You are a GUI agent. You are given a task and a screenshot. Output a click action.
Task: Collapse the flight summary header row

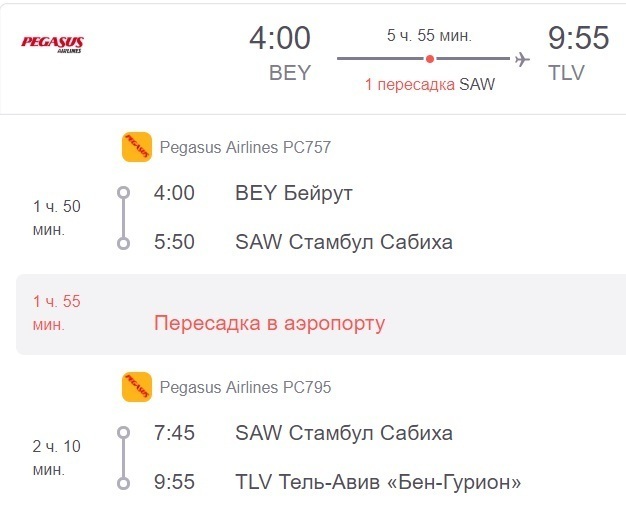(x=313, y=56)
